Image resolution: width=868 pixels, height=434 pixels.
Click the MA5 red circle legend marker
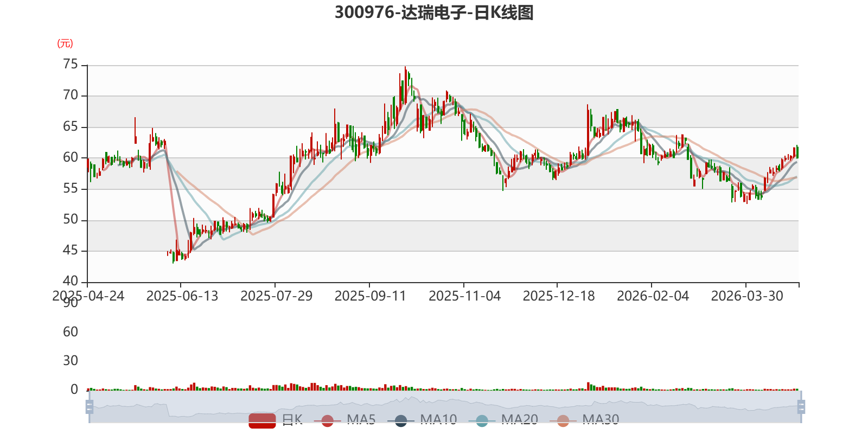(x=327, y=420)
